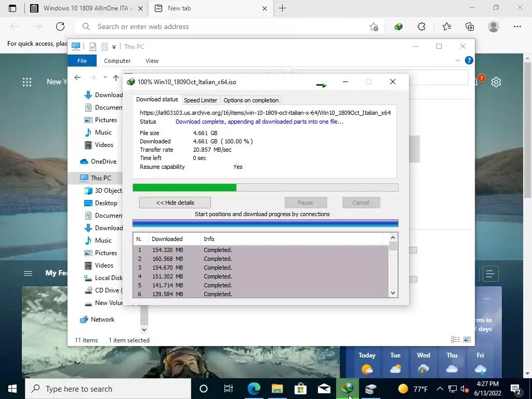Click the Windows Start button
The image size is (532, 399).
(12, 389)
